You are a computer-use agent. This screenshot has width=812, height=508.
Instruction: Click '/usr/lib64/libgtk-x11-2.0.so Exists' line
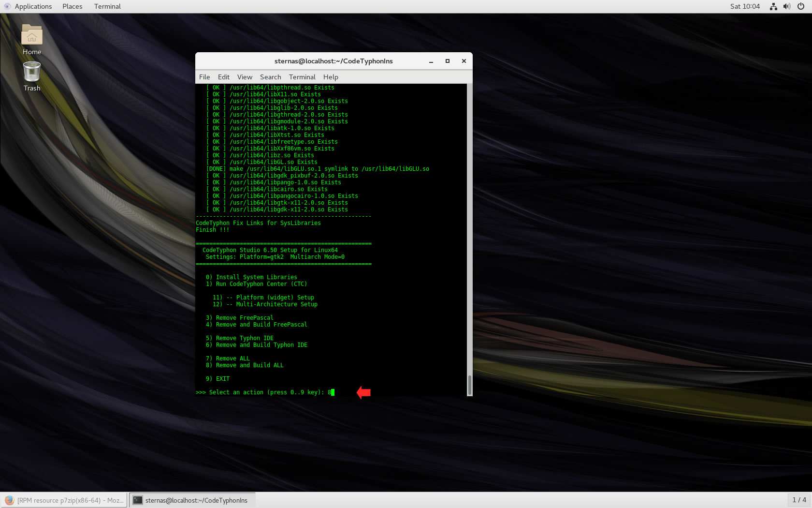tap(277, 203)
